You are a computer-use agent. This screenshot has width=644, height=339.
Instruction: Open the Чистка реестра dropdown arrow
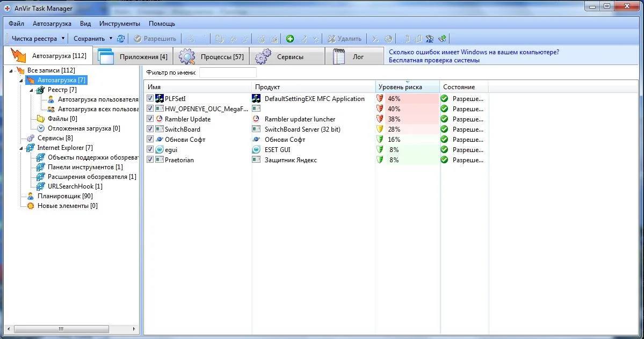tap(63, 39)
